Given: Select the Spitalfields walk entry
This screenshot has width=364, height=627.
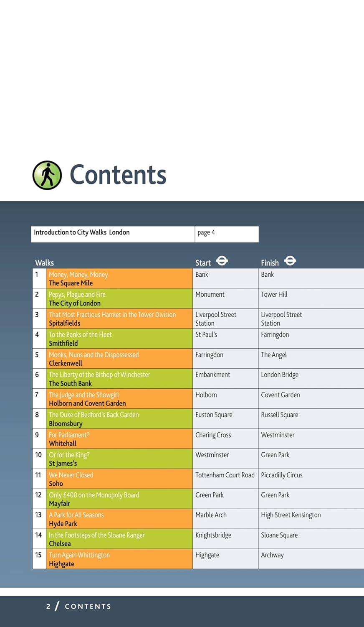Looking at the screenshot, I should tap(64, 323).
